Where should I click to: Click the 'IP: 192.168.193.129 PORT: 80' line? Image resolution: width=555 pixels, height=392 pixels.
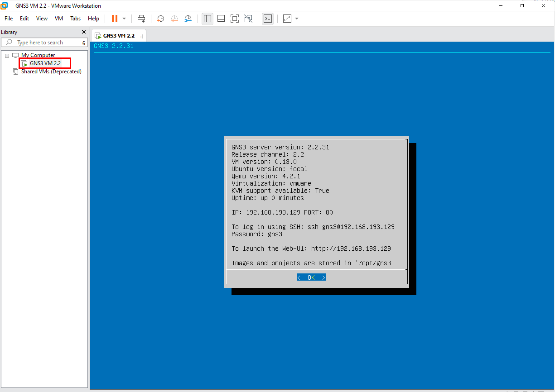point(282,212)
